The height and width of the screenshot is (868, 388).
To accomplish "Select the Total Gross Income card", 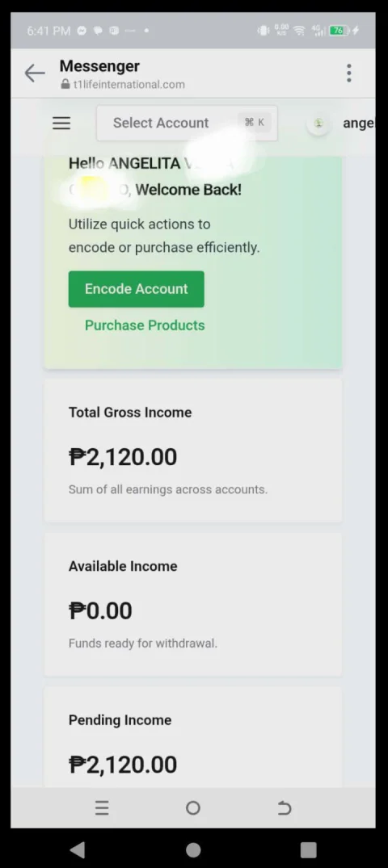I will coord(193,451).
